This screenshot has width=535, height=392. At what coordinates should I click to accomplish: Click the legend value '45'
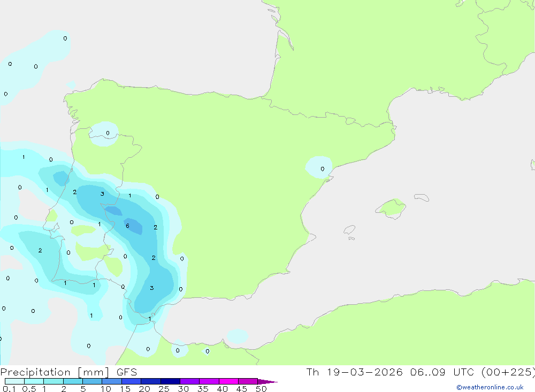pos(242,389)
